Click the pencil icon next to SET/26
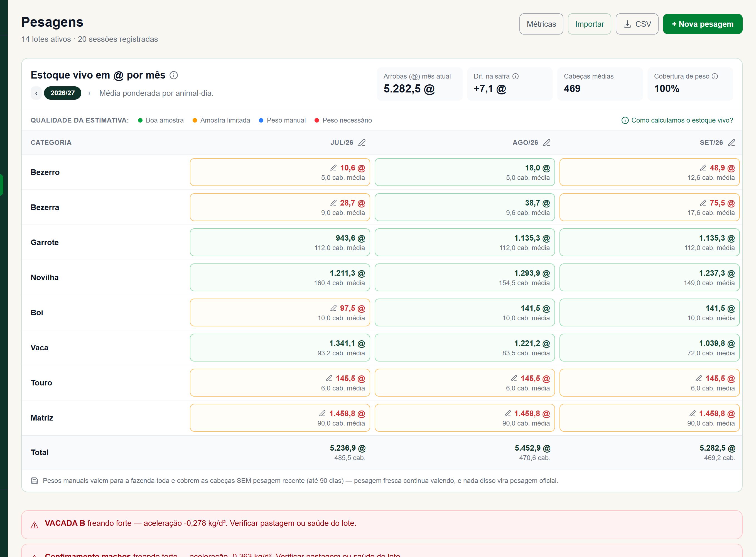 click(732, 143)
